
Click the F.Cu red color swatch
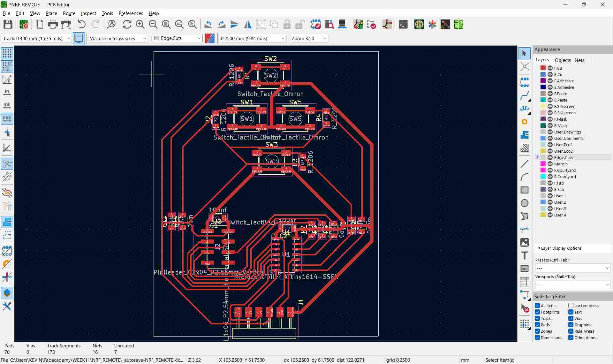tap(543, 68)
